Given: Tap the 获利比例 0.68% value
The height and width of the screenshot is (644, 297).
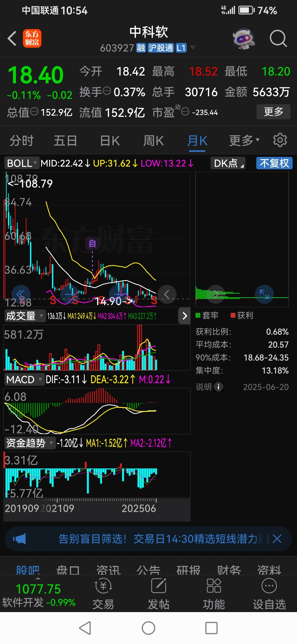Looking at the screenshot, I should (277, 332).
